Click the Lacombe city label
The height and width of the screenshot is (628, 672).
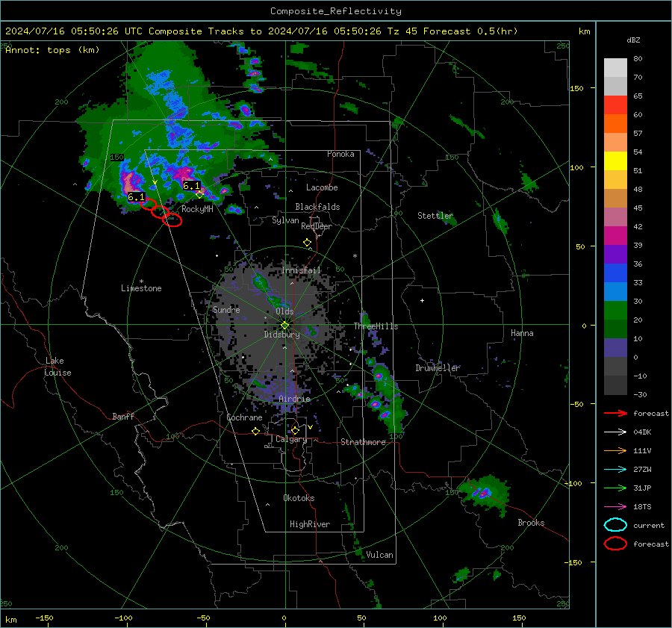pos(322,187)
